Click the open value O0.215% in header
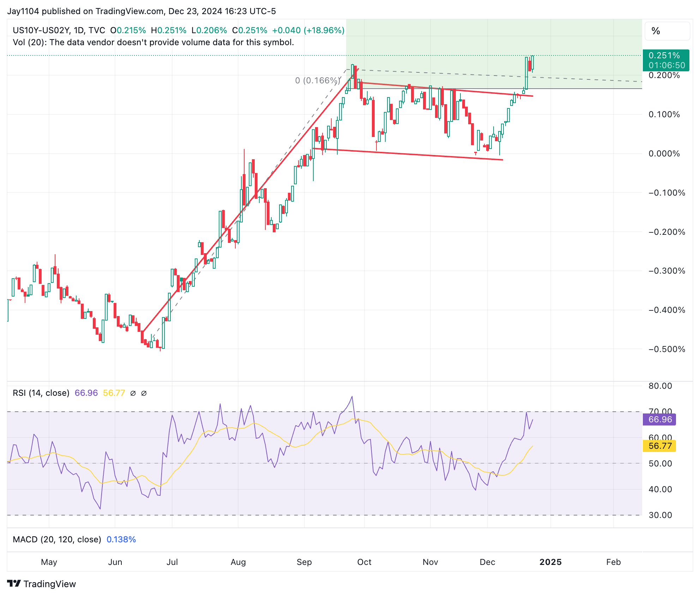 pyautogui.click(x=128, y=30)
